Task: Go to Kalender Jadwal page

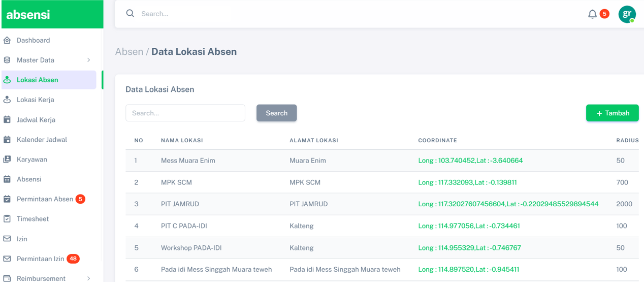Action: (x=42, y=140)
